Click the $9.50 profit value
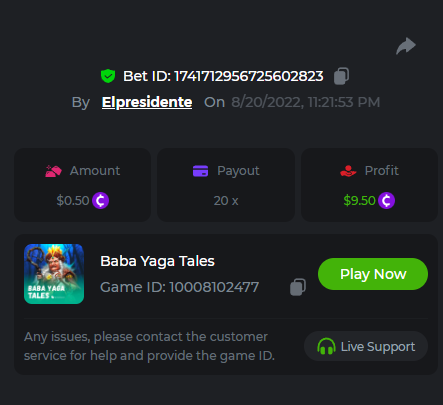The height and width of the screenshot is (405, 443). (x=359, y=201)
